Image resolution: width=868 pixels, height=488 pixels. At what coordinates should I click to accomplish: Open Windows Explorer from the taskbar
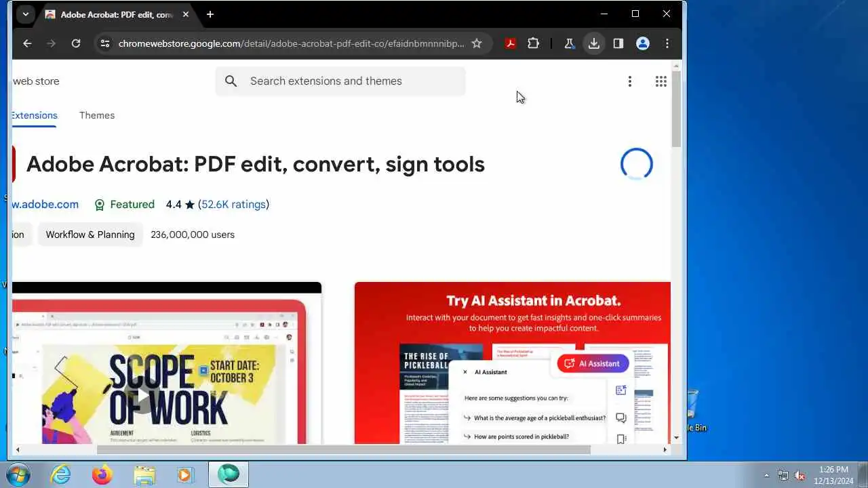(144, 474)
